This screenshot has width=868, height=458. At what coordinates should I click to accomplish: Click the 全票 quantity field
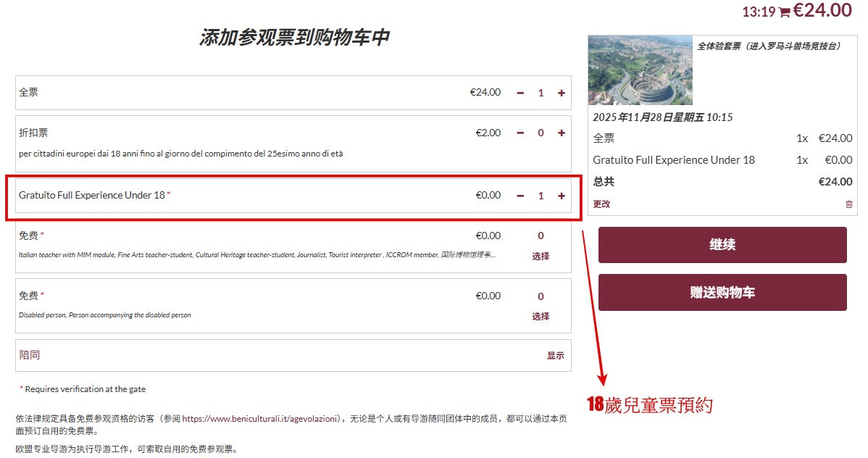coord(541,93)
